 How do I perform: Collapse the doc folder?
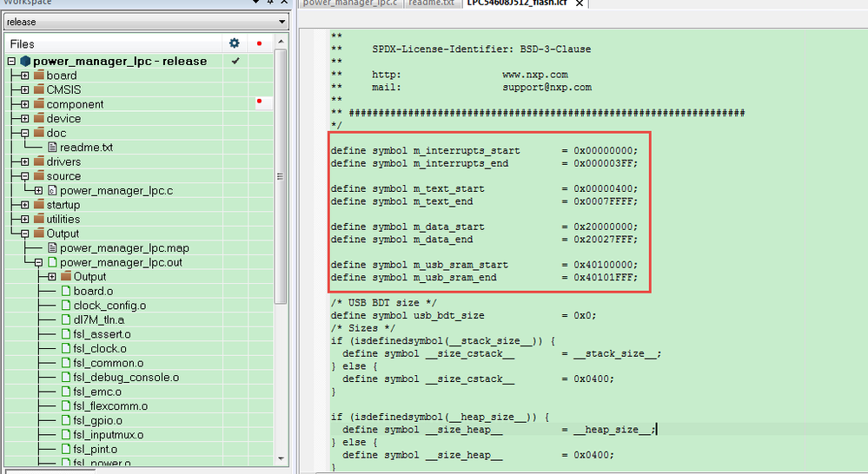[25, 133]
